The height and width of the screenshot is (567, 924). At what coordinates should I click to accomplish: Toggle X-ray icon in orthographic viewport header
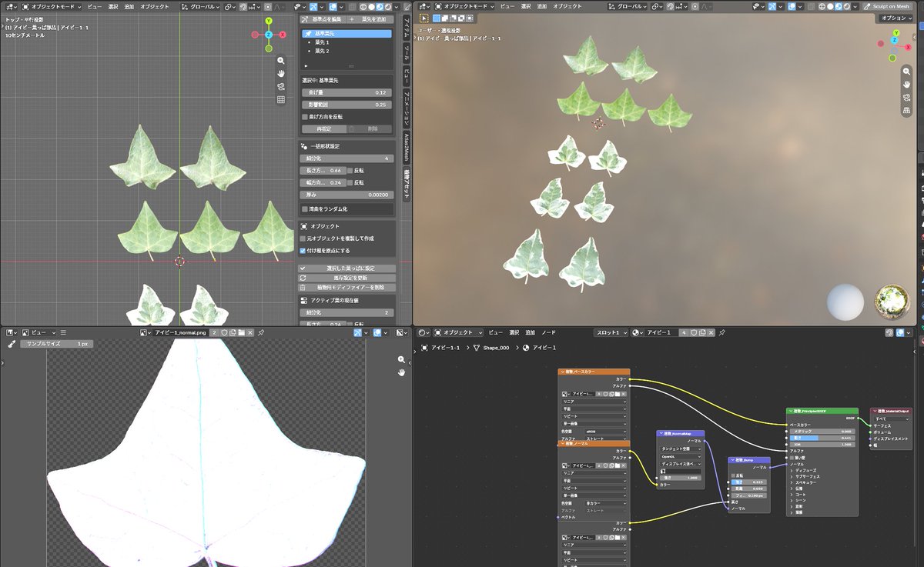tap(352, 6)
